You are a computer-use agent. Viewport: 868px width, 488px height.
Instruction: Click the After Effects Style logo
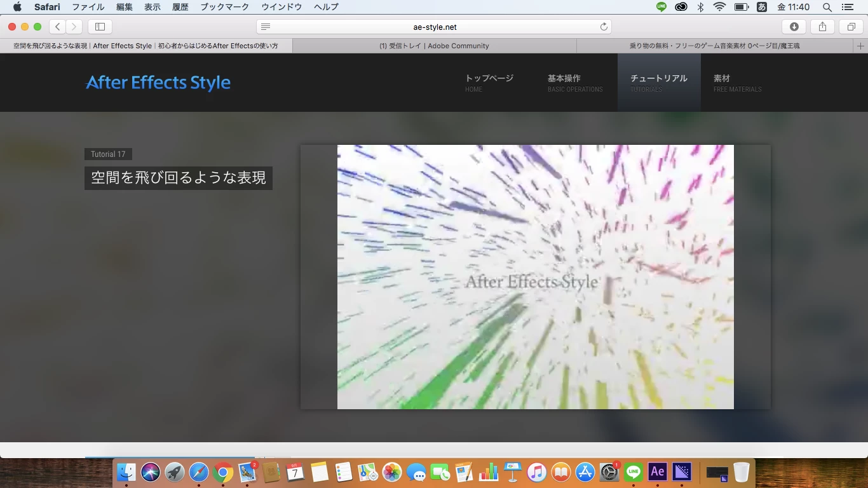(158, 83)
